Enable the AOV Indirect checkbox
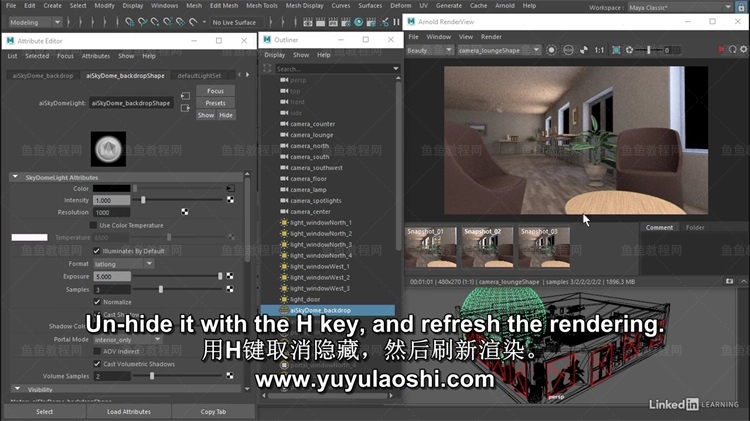The width and height of the screenshot is (750, 421). pos(97,351)
